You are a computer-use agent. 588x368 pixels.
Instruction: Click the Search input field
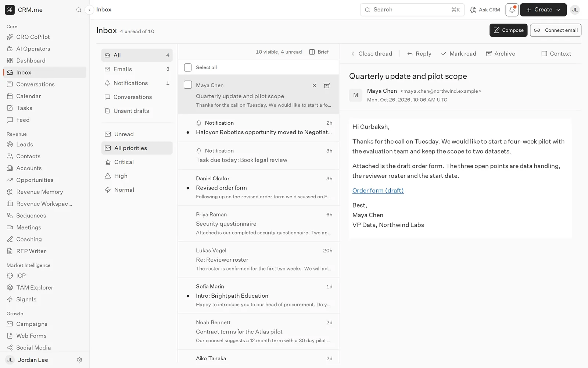(412, 10)
